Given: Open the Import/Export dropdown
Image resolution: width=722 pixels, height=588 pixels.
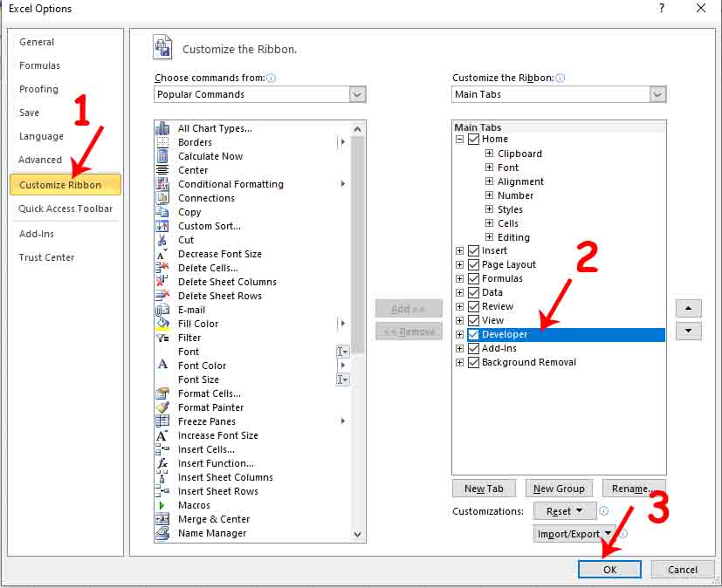Looking at the screenshot, I should click(574, 534).
